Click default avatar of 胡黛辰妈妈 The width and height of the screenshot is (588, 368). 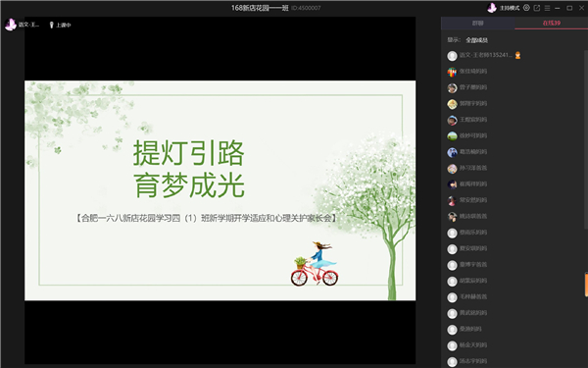coord(452,282)
